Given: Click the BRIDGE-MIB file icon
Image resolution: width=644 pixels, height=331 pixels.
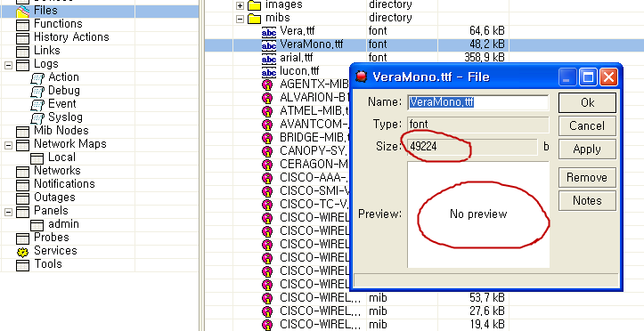Looking at the screenshot, I should coord(267,138).
